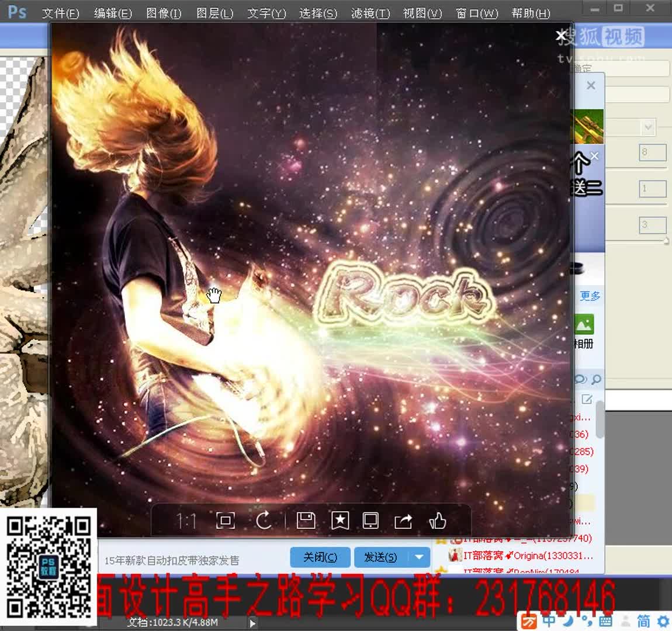
Task: Click the moon half-width toggle in the IME bar
Action: click(569, 620)
